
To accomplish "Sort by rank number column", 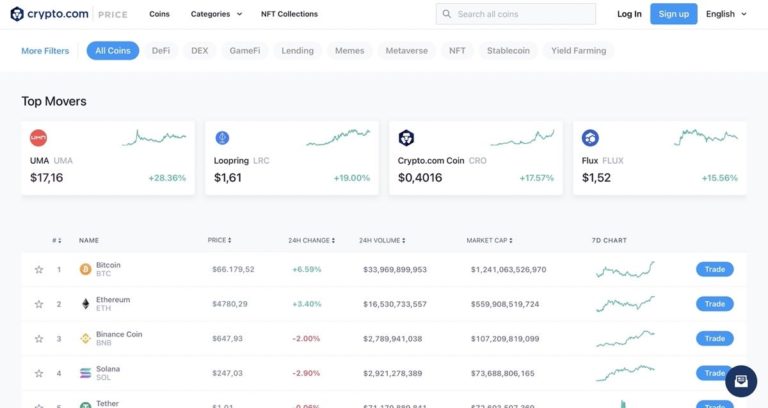I will (x=57, y=240).
